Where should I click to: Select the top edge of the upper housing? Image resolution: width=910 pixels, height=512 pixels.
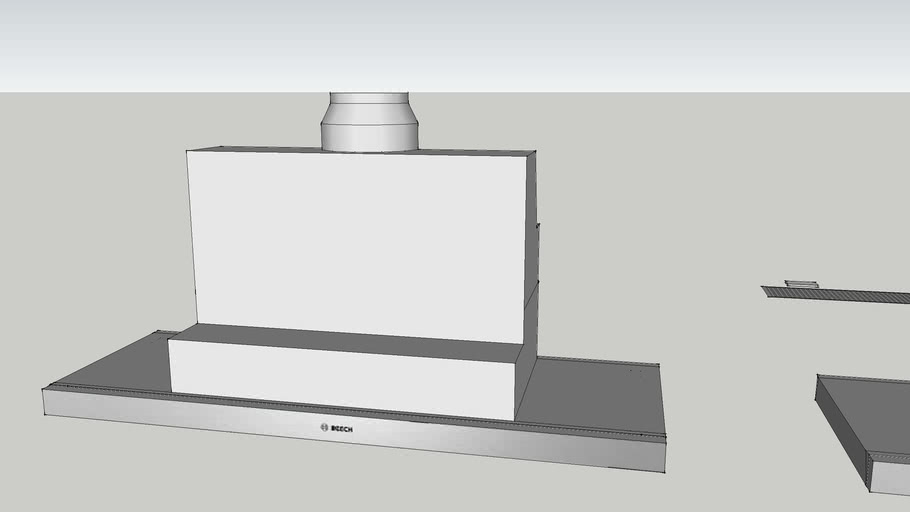pos(360,151)
